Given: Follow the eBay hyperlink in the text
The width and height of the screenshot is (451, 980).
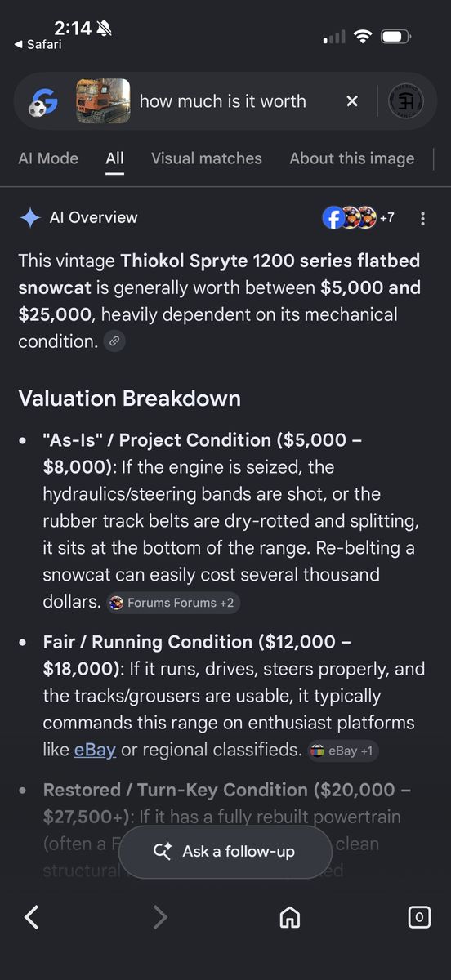Looking at the screenshot, I should click(95, 749).
